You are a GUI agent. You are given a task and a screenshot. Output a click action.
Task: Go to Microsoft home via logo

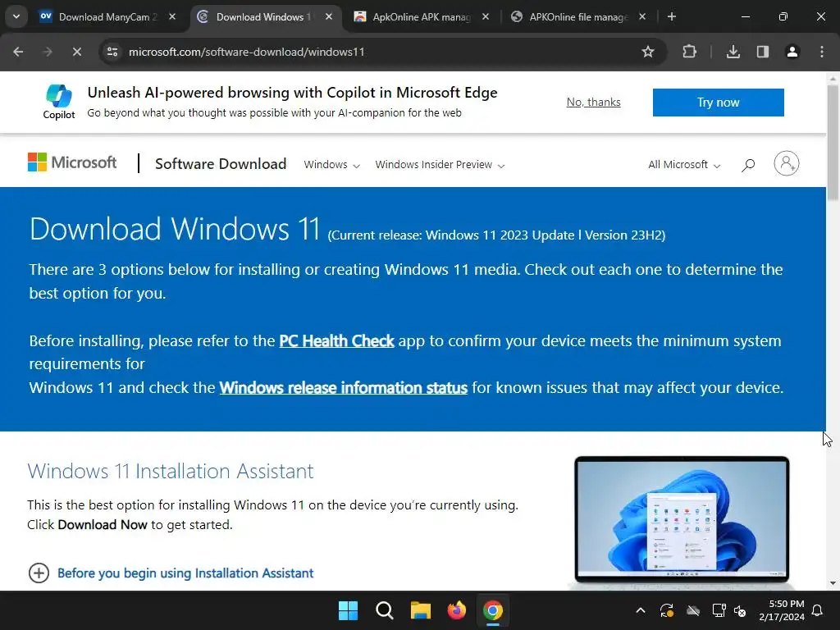(x=72, y=163)
